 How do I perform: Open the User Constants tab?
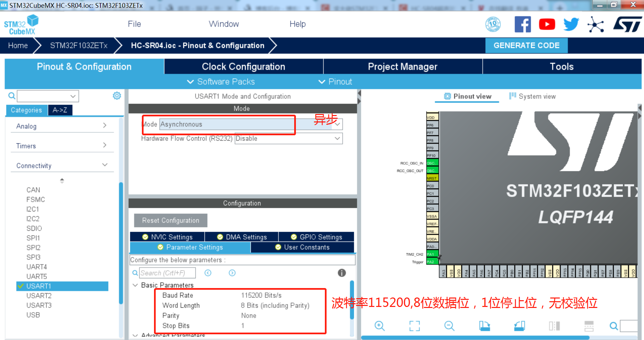302,247
